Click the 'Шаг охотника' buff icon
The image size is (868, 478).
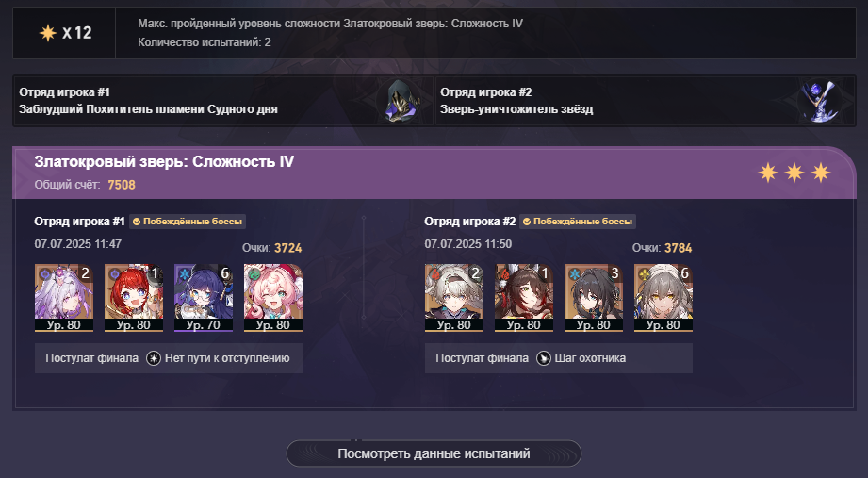544,358
